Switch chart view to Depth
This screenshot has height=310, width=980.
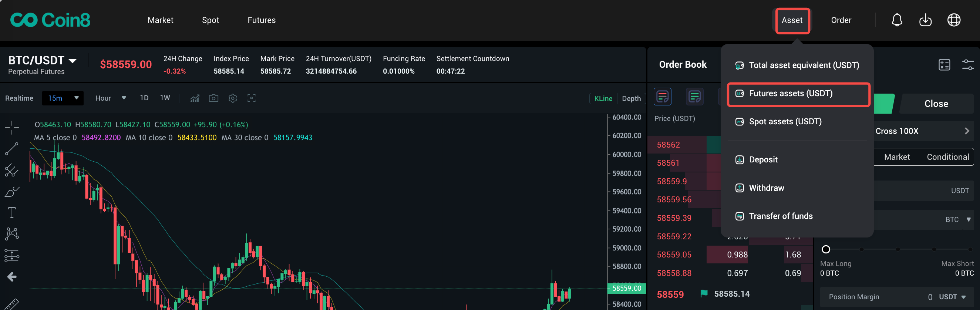[x=631, y=98]
